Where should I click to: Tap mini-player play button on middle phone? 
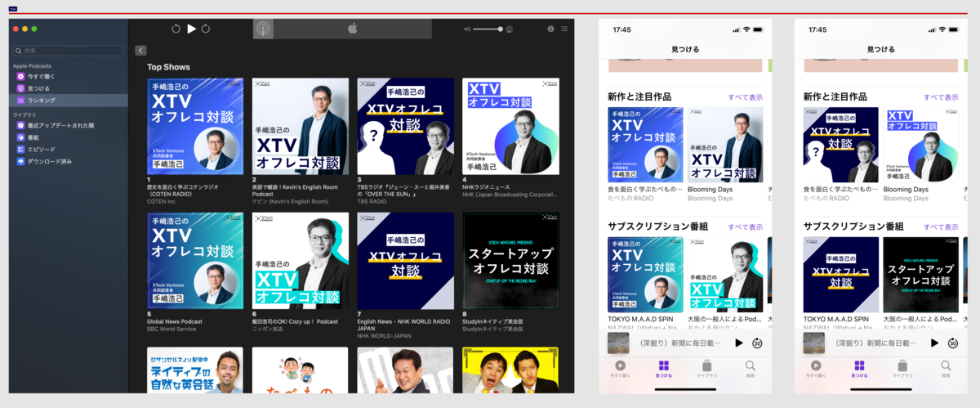coord(739,343)
